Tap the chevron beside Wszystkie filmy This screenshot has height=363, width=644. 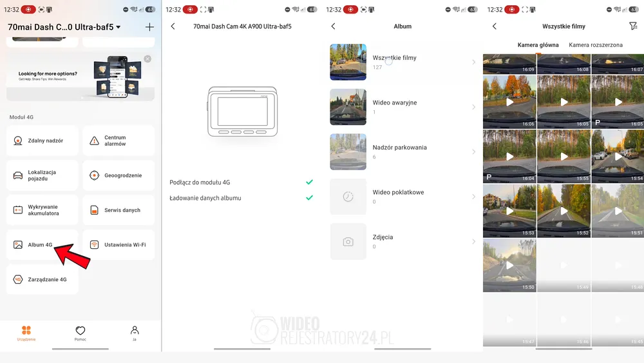pyautogui.click(x=473, y=62)
